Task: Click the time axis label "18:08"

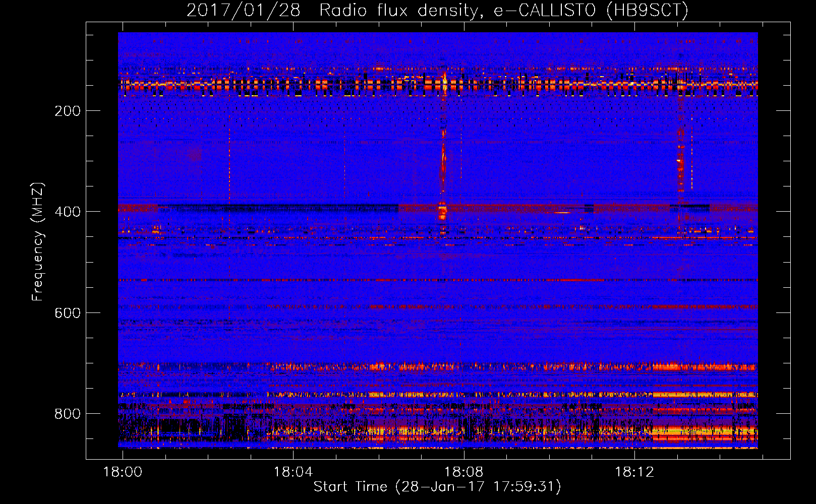Action: point(463,472)
